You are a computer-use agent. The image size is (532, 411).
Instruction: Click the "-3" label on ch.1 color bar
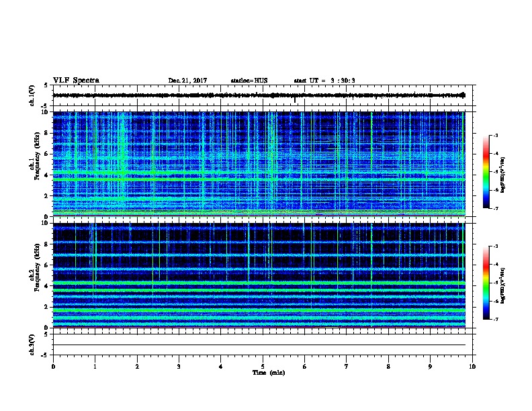496,135
